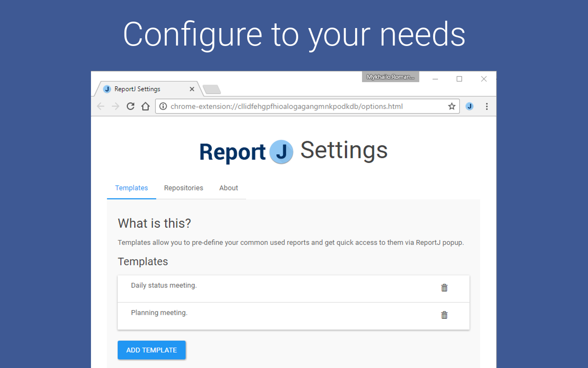The image size is (588, 368).
Task: Open the Planning meeting template row
Action: 294,316
